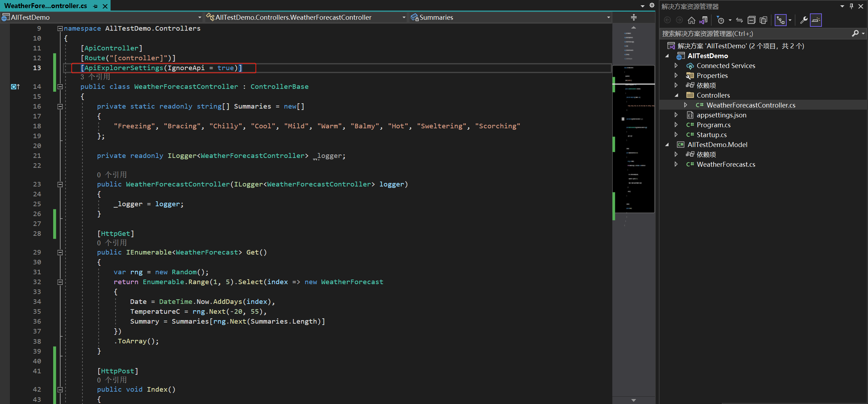The height and width of the screenshot is (404, 868).
Task: Collapse the namespace code region
Action: (60, 29)
